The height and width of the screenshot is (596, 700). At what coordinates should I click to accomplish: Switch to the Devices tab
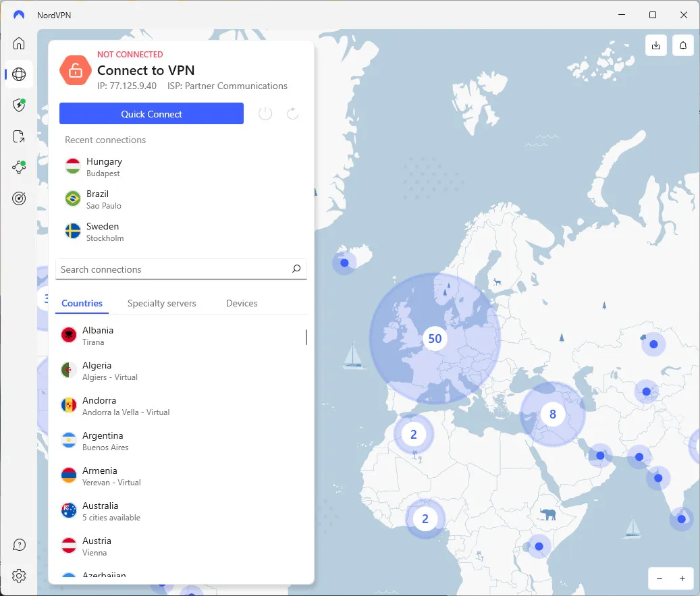point(242,303)
